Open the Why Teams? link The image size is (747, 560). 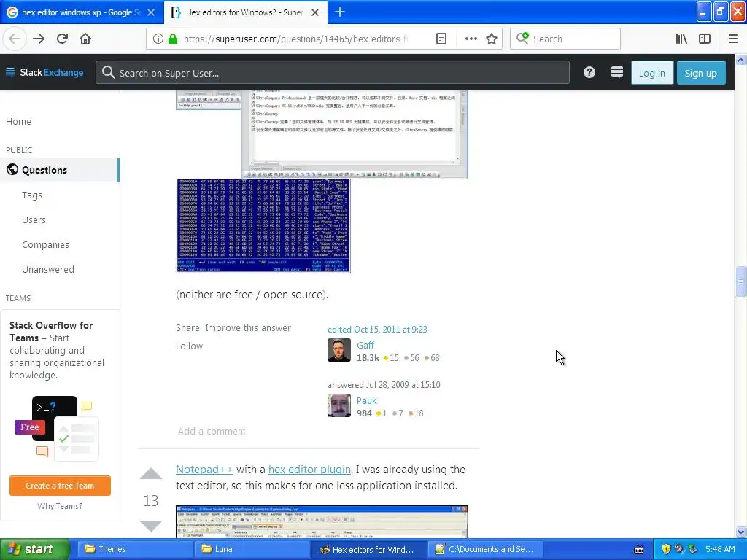[60, 506]
